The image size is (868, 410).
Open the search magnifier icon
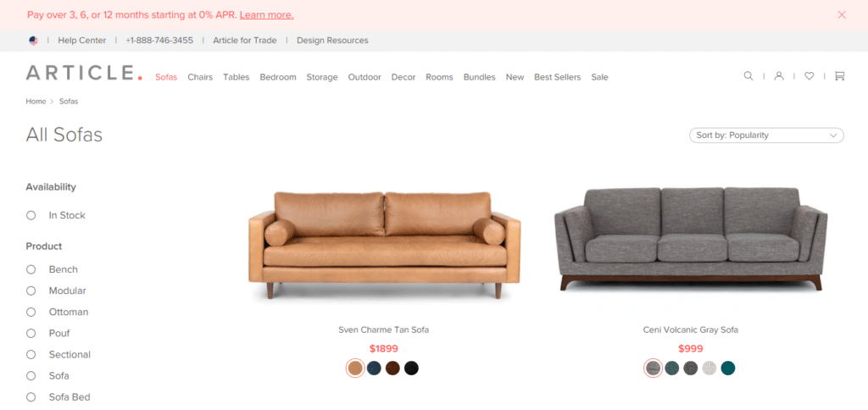pos(748,76)
